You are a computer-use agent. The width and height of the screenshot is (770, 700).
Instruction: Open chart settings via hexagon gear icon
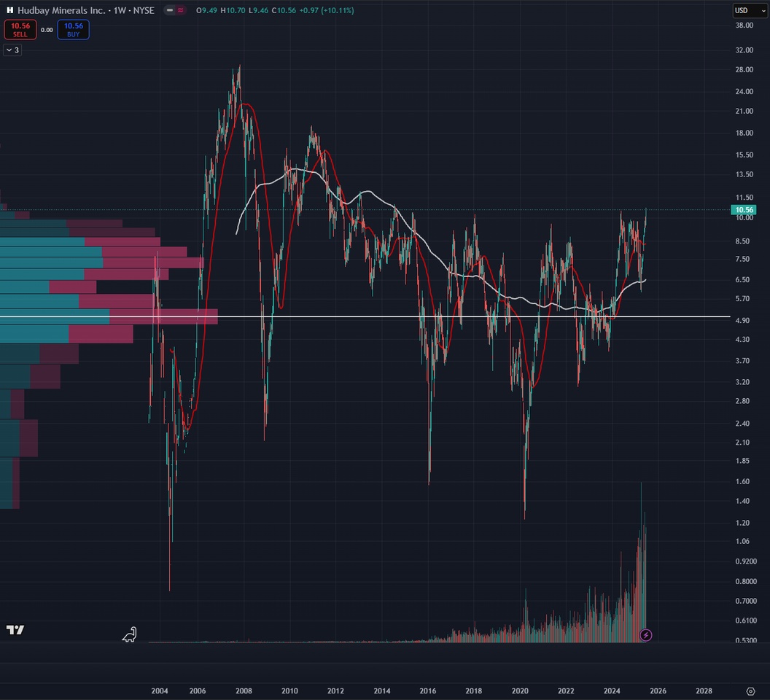[x=750, y=691]
